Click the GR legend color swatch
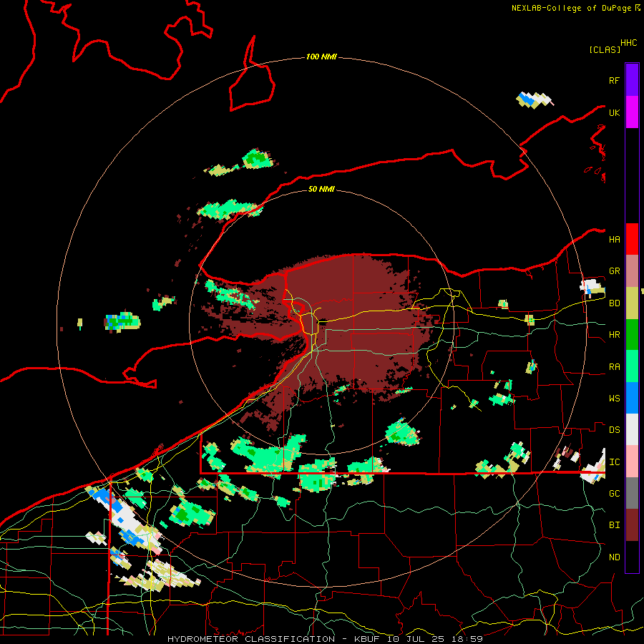 coord(632,271)
